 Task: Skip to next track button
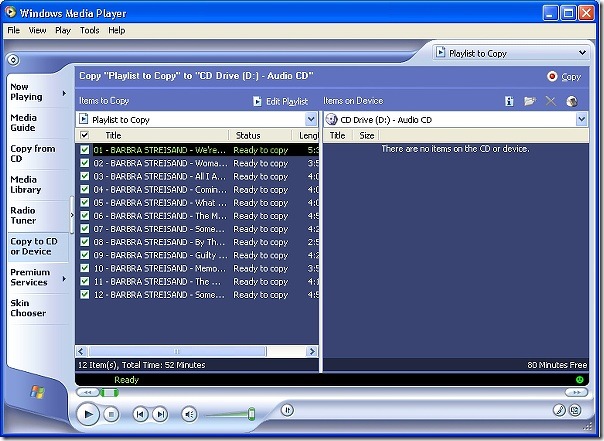(x=160, y=414)
